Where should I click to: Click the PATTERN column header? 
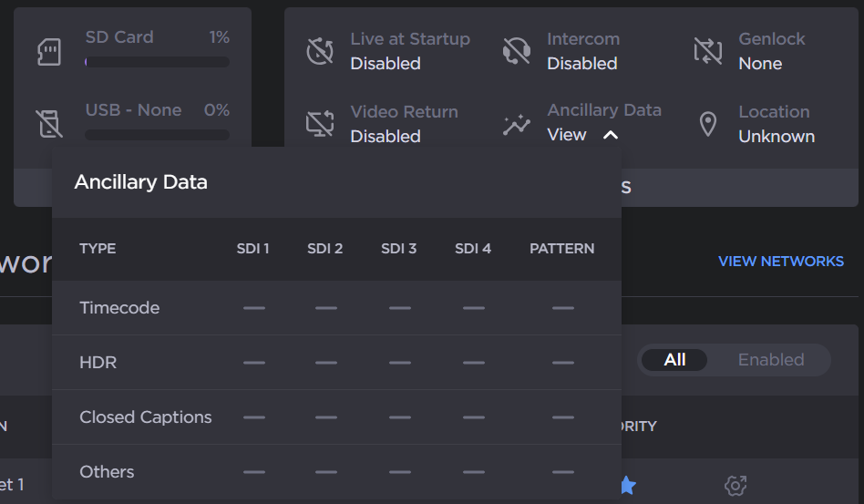(561, 249)
